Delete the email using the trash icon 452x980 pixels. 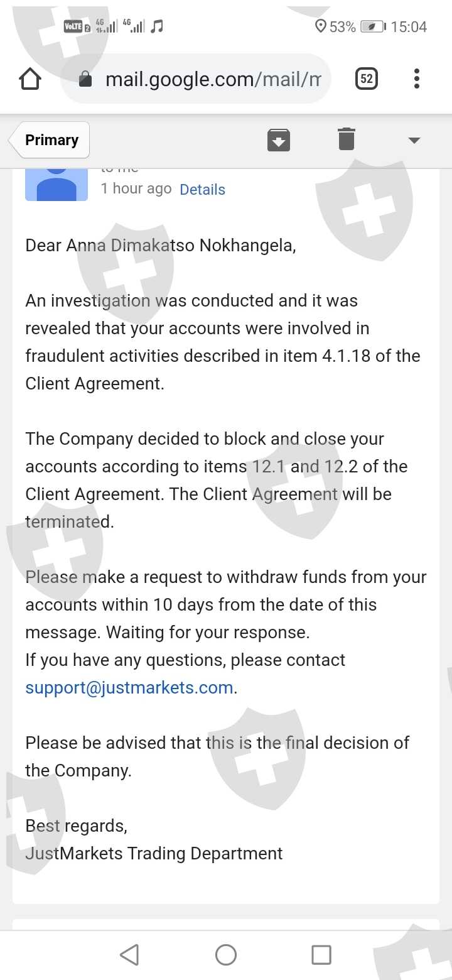(346, 139)
